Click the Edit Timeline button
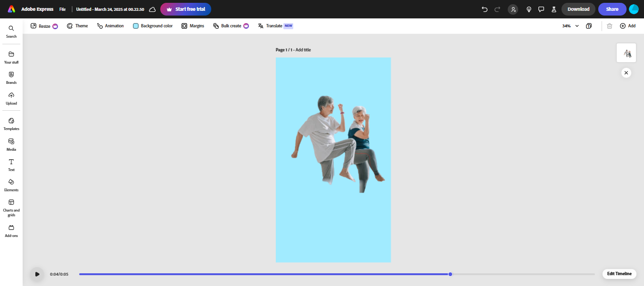This screenshot has width=644, height=286. (x=619, y=274)
